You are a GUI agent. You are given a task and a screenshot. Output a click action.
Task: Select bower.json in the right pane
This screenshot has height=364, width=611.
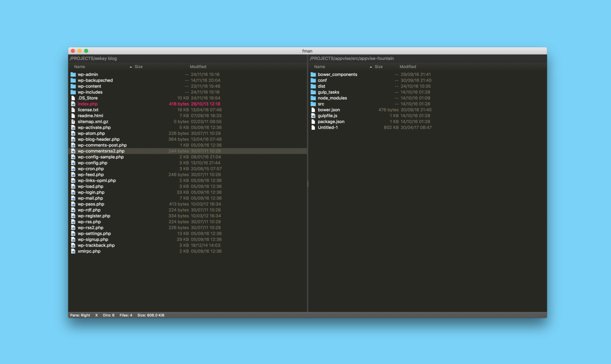coord(329,110)
